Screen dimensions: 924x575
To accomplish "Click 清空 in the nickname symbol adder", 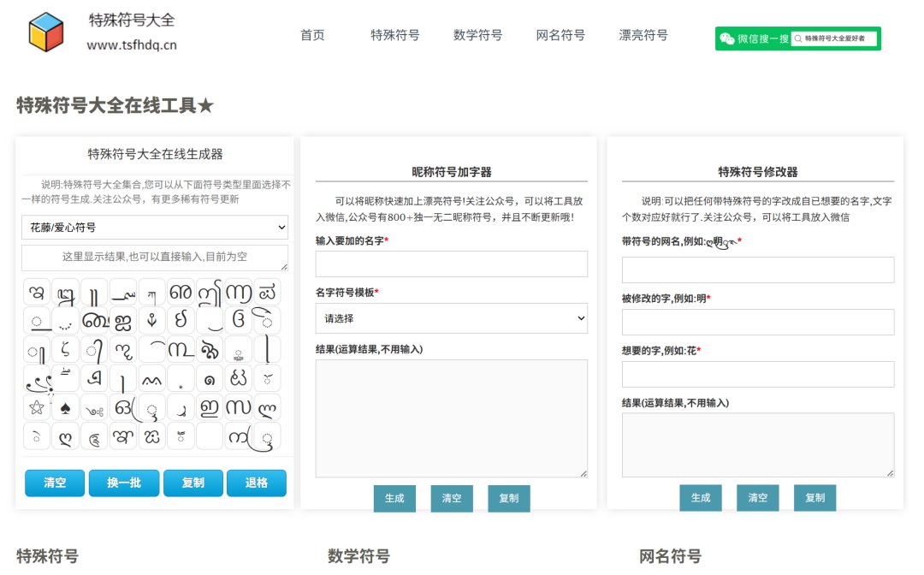I will [x=452, y=498].
